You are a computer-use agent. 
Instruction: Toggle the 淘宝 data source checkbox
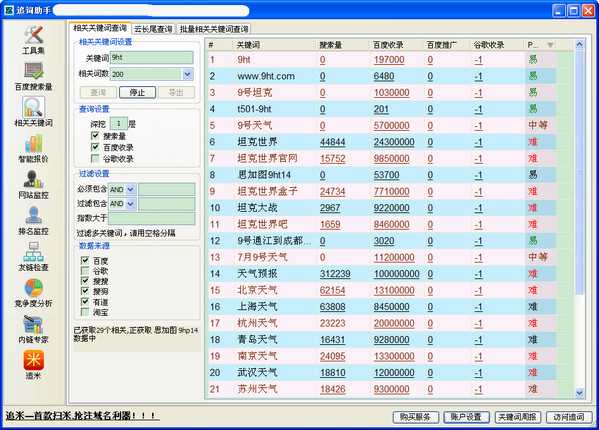(x=85, y=312)
